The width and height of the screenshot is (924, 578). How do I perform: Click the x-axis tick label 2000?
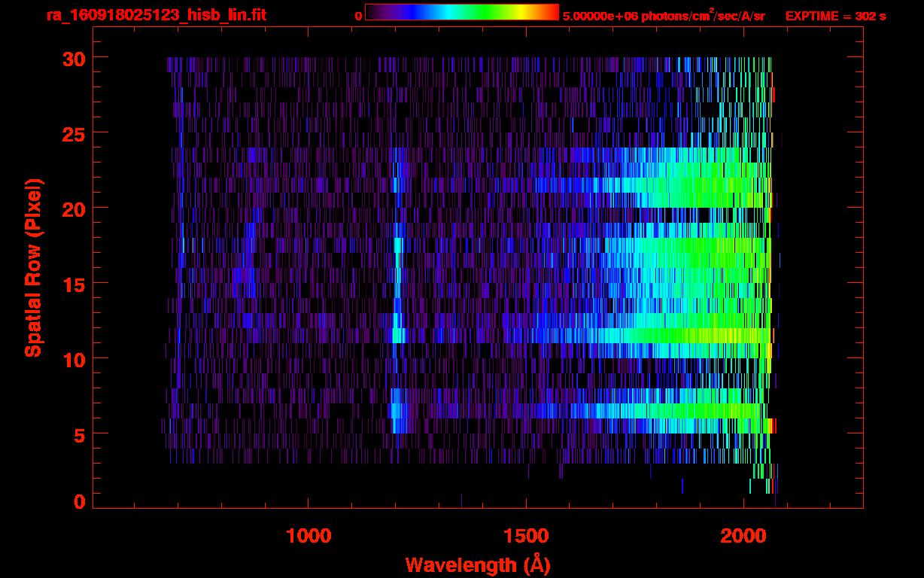click(743, 536)
